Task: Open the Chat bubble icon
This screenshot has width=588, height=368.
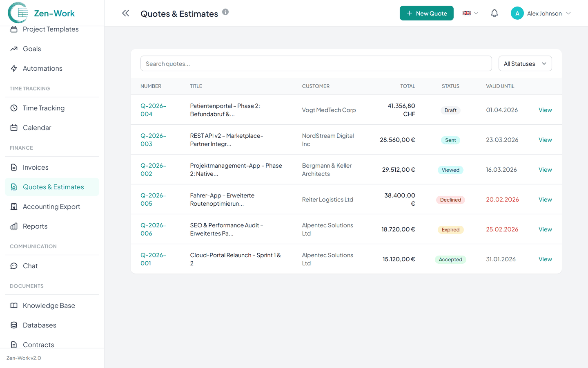Action: point(14,266)
